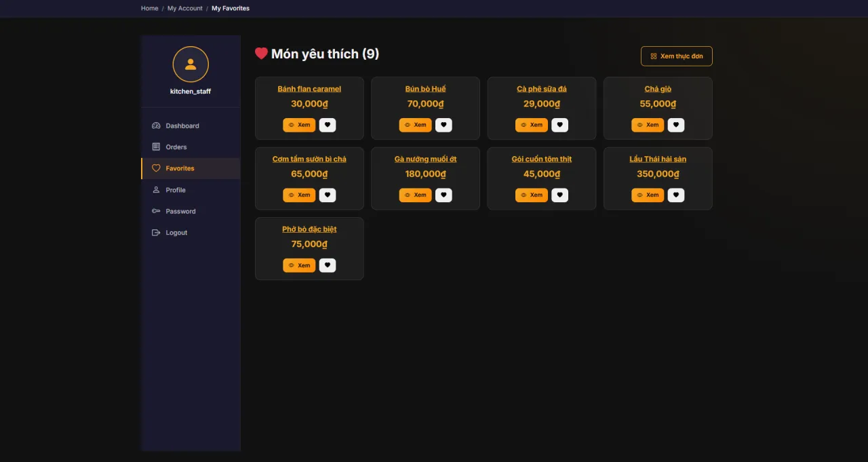This screenshot has width=868, height=462.
Task: Open the Password settings item
Action: 191,212
